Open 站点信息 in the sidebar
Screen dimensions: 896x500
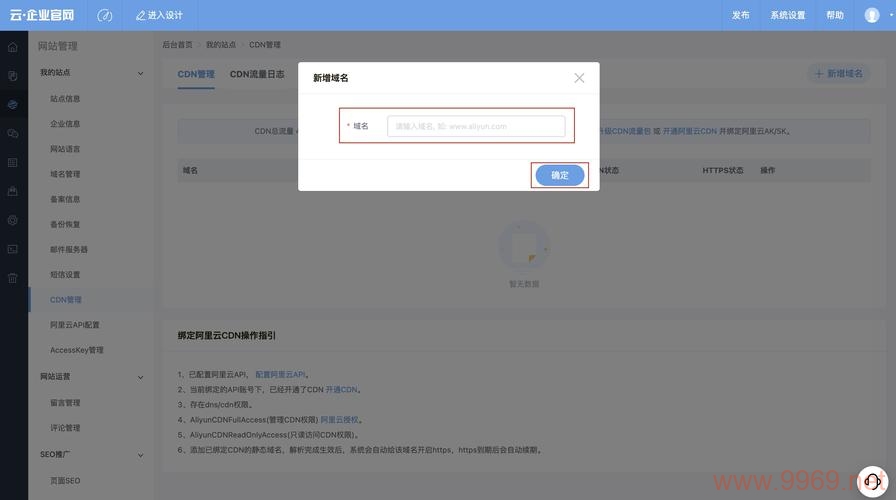click(x=65, y=99)
